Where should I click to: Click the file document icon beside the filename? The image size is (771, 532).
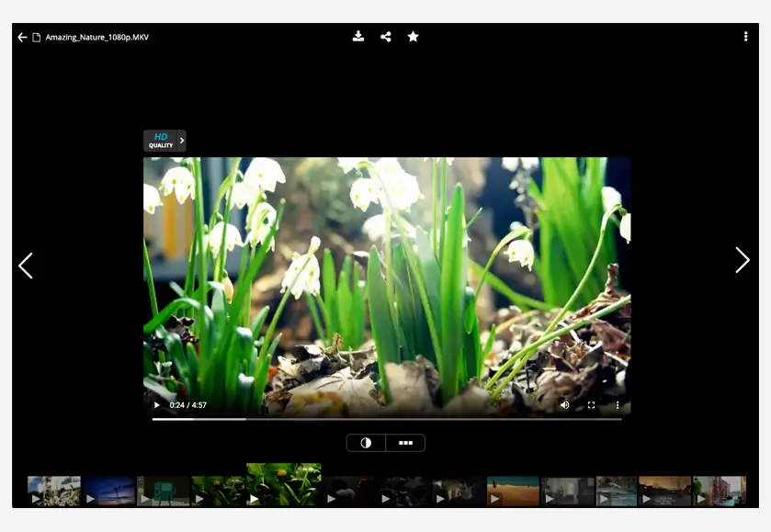37,38
